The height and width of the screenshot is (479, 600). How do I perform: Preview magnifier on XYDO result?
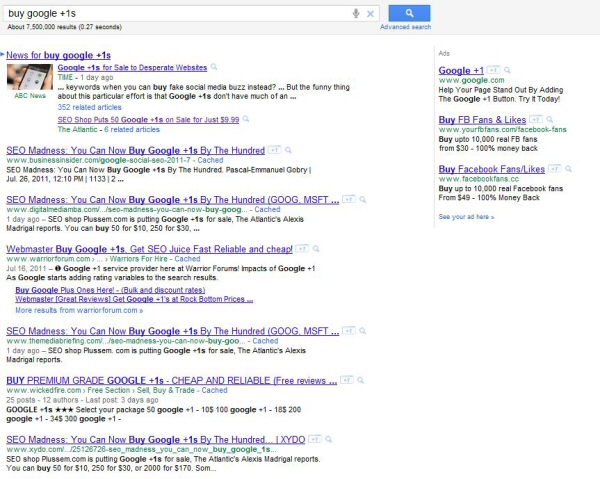[329, 439]
